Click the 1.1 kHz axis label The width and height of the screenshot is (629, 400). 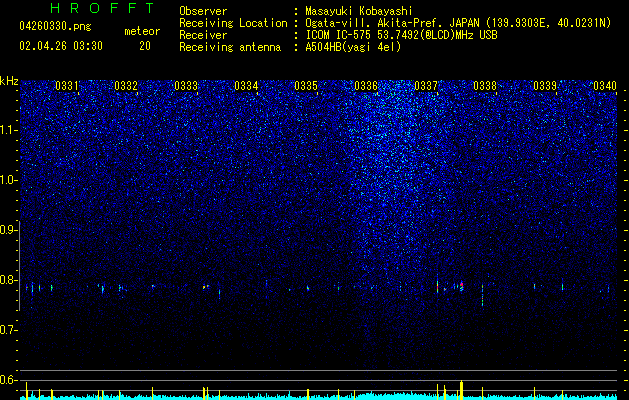8,130
